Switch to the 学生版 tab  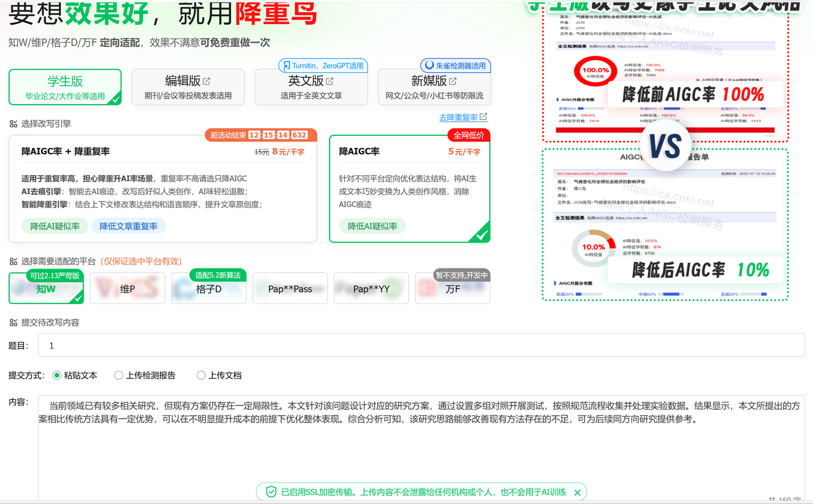[x=65, y=87]
